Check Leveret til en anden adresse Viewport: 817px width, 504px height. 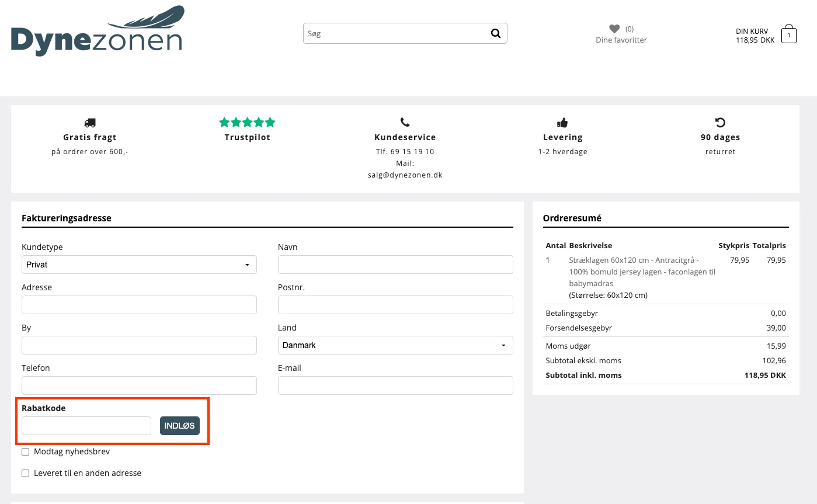[x=26, y=474]
